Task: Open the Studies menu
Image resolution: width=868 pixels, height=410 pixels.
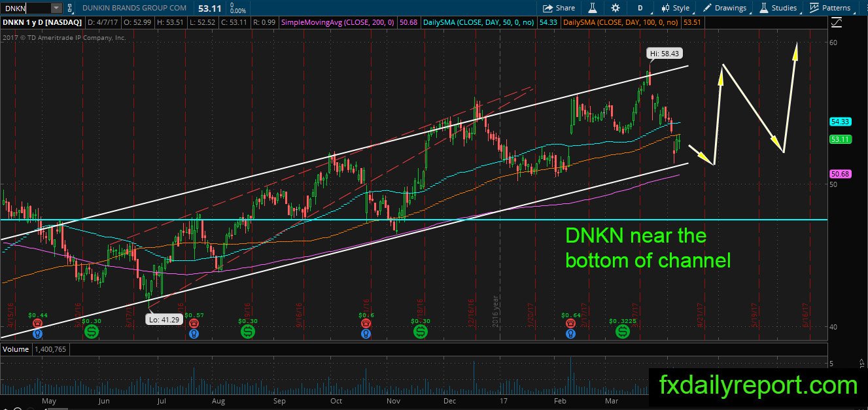Action: [x=778, y=8]
